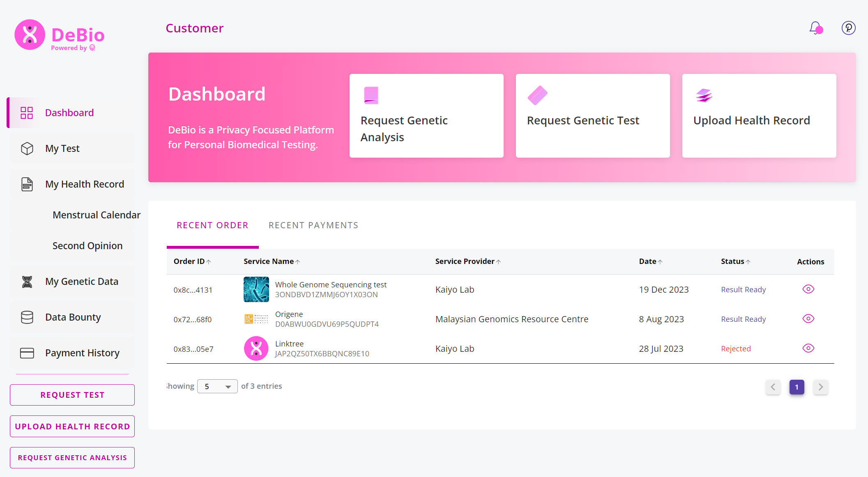The height and width of the screenshot is (477, 868).
Task: Click the Customer page heading
Action: [195, 28]
